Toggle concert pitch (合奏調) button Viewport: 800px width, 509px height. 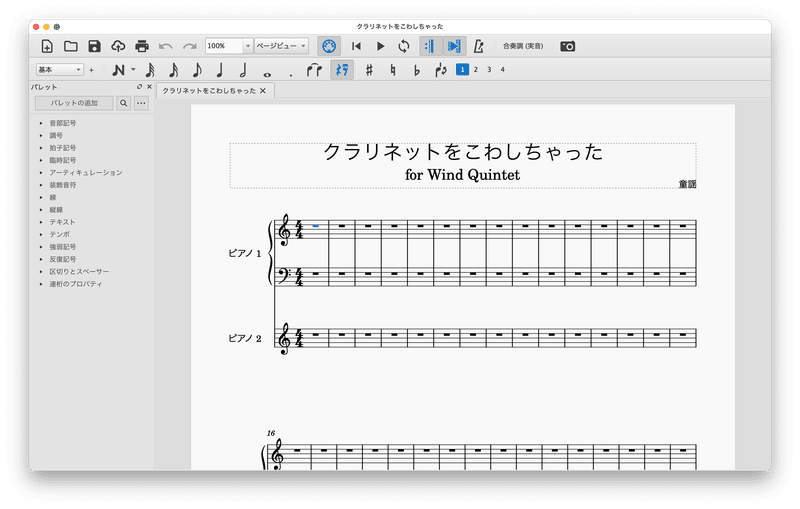click(523, 46)
